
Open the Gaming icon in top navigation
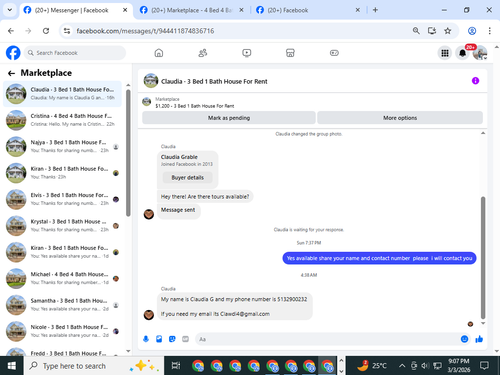tap(334, 53)
